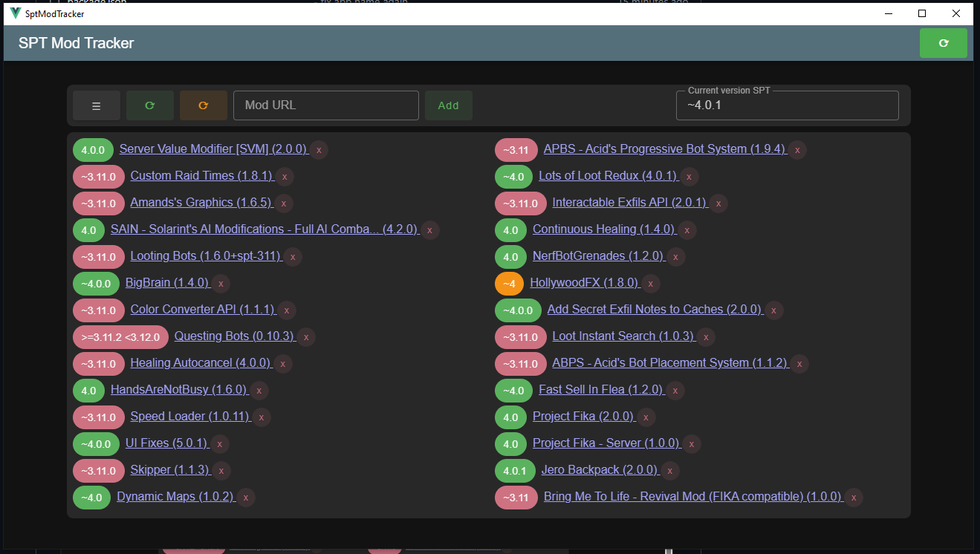Open Amands's Graphics (1.6.5) link
The height and width of the screenshot is (554, 980).
point(201,202)
